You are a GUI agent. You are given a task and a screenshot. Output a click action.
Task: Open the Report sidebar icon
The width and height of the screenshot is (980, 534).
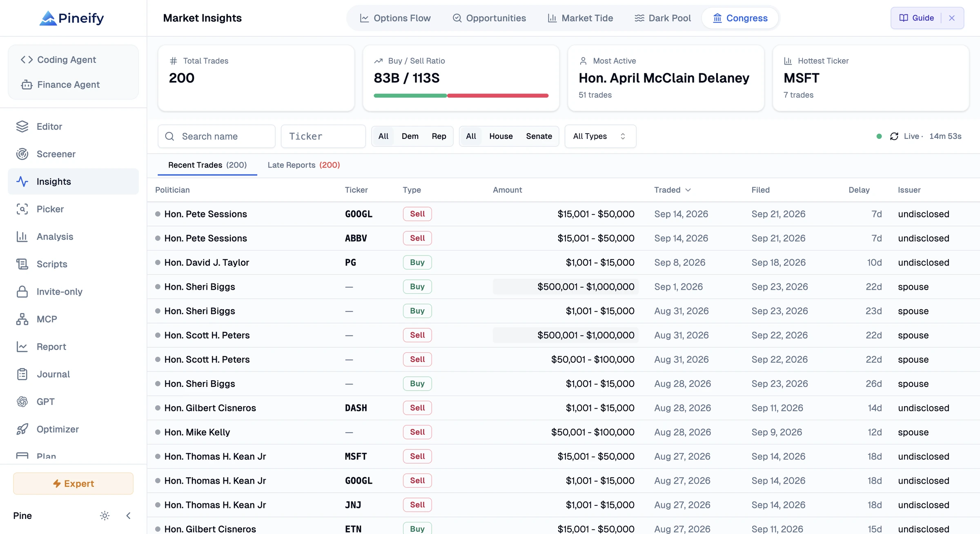coord(22,346)
